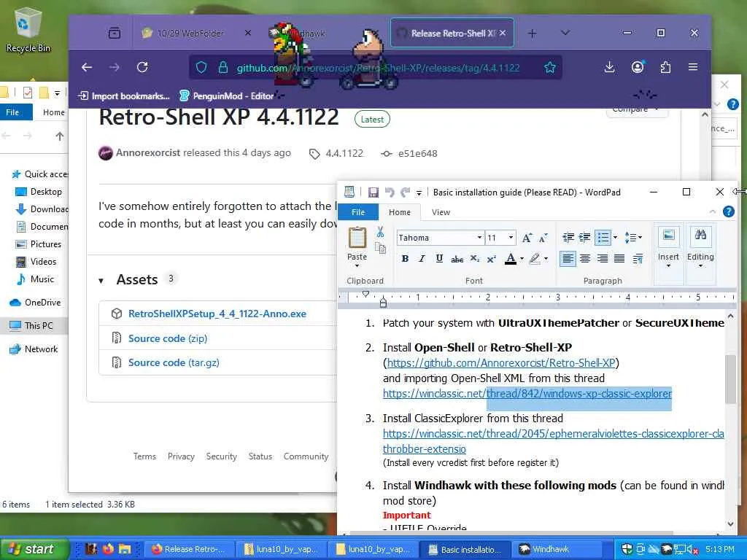Click Firefox back arrow
The width and height of the screenshot is (747, 560).
pyautogui.click(x=87, y=67)
